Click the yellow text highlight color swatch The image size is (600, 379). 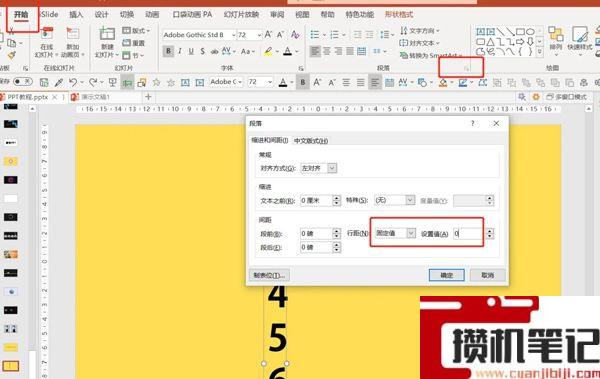pyautogui.click(x=268, y=51)
